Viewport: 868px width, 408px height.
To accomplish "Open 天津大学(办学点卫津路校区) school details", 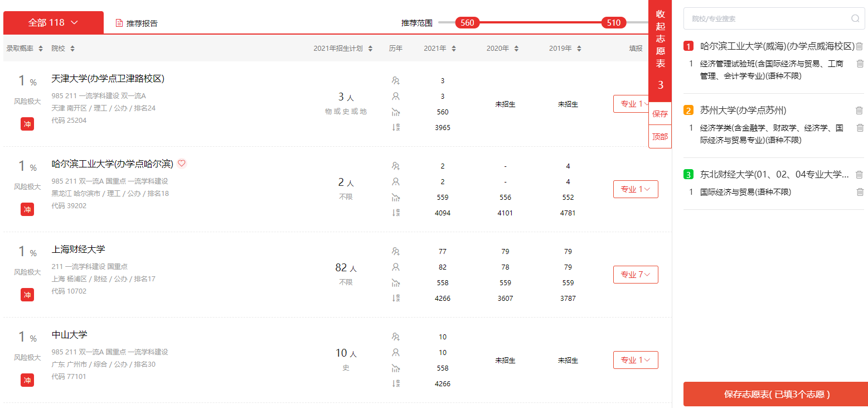I will point(108,79).
